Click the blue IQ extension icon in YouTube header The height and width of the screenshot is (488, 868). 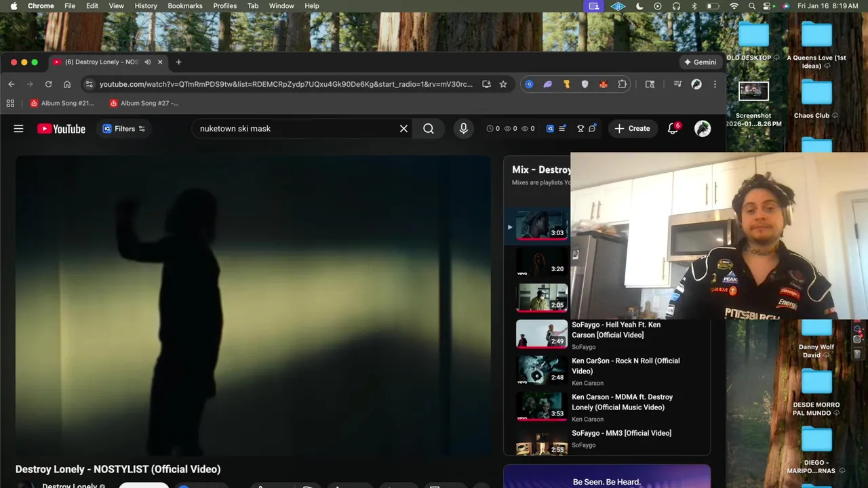(550, 129)
